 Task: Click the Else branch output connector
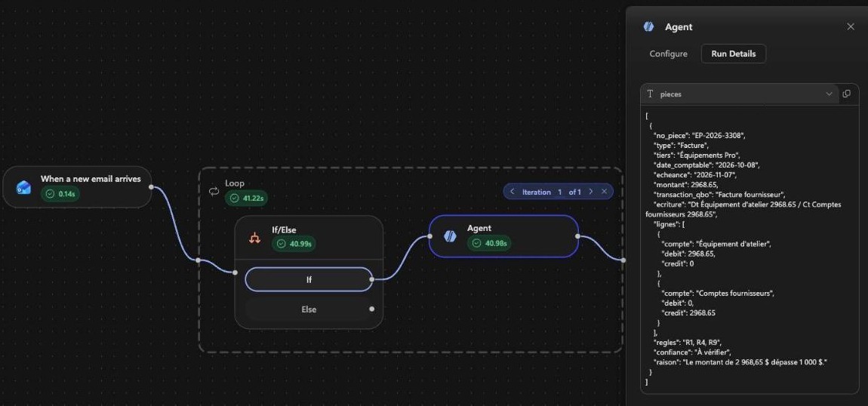371,309
